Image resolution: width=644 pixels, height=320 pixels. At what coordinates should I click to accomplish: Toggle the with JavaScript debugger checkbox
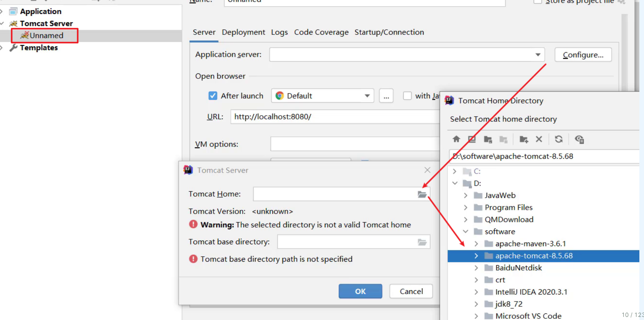tap(407, 96)
